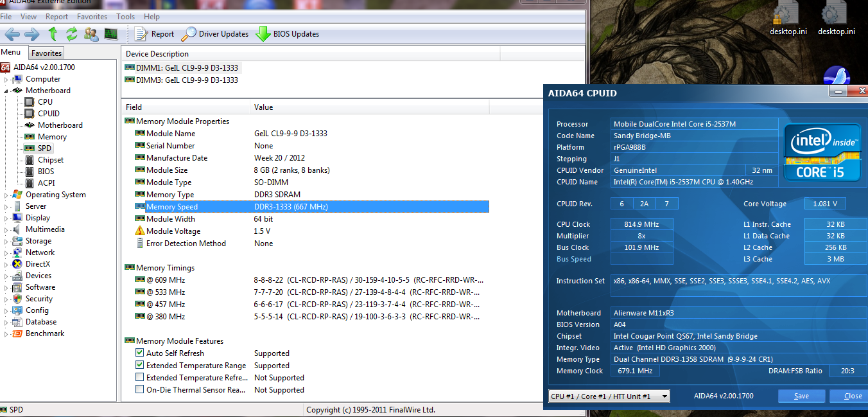Click the Back arrow toolbar icon
The height and width of the screenshot is (417, 868).
(x=12, y=34)
